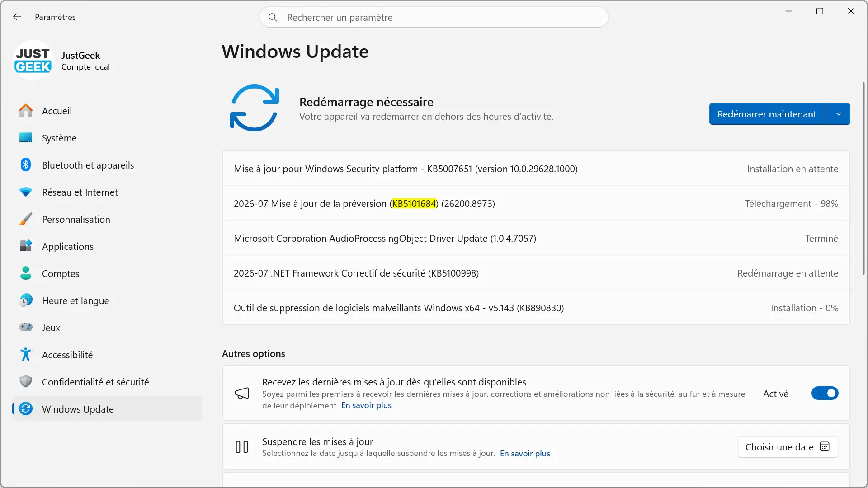Click the large update sync arrows icon
This screenshot has height=488, width=868.
coord(254,108)
